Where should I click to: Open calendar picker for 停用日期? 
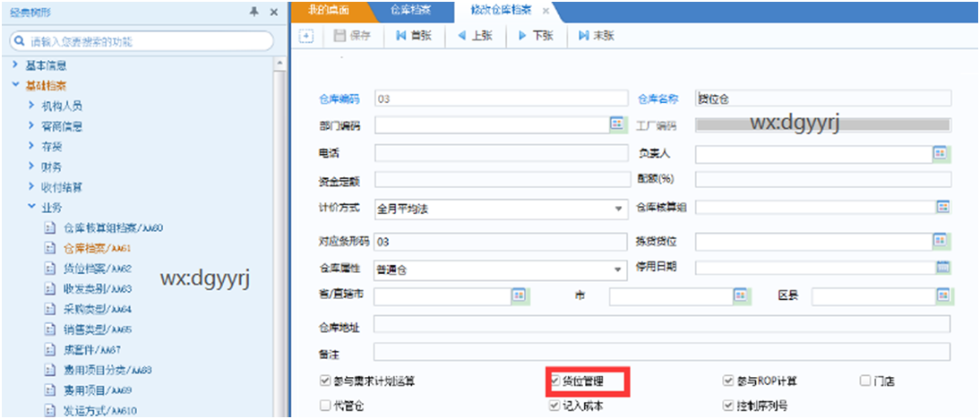pyautogui.click(x=943, y=268)
